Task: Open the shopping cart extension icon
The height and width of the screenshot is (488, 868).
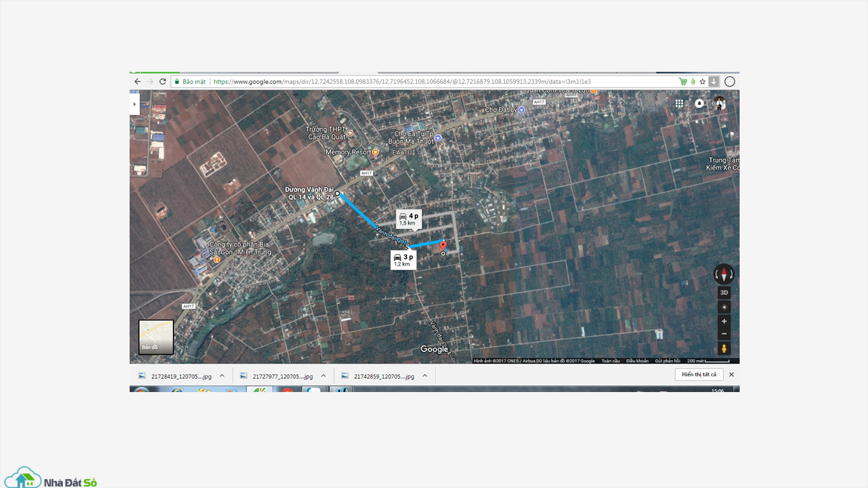Action: (x=683, y=81)
